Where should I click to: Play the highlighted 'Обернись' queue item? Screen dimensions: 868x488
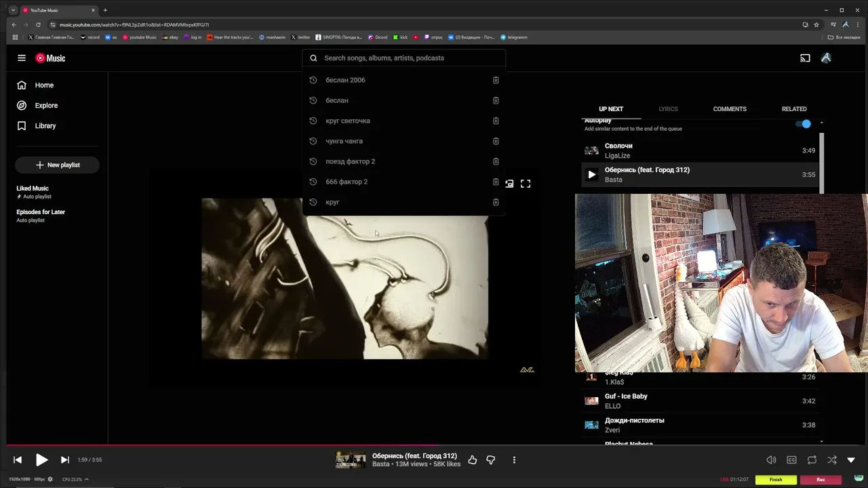click(591, 175)
